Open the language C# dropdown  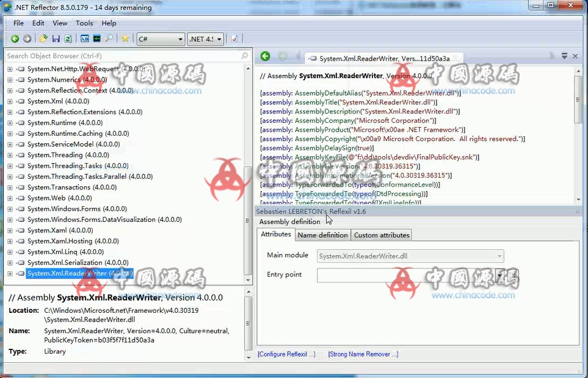click(161, 39)
